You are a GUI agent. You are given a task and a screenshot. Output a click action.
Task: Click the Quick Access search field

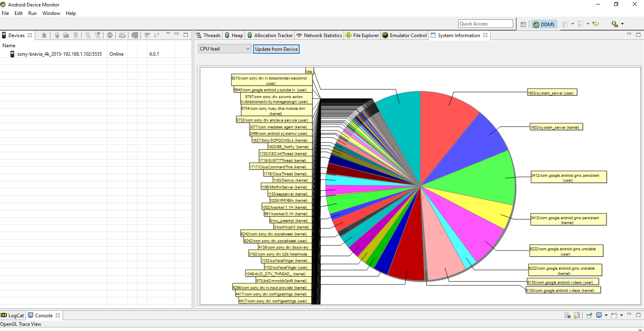485,24
